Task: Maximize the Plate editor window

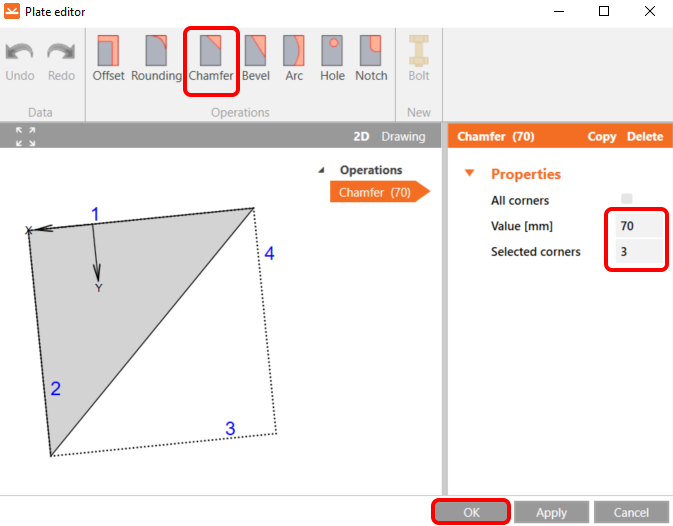Action: [x=603, y=11]
